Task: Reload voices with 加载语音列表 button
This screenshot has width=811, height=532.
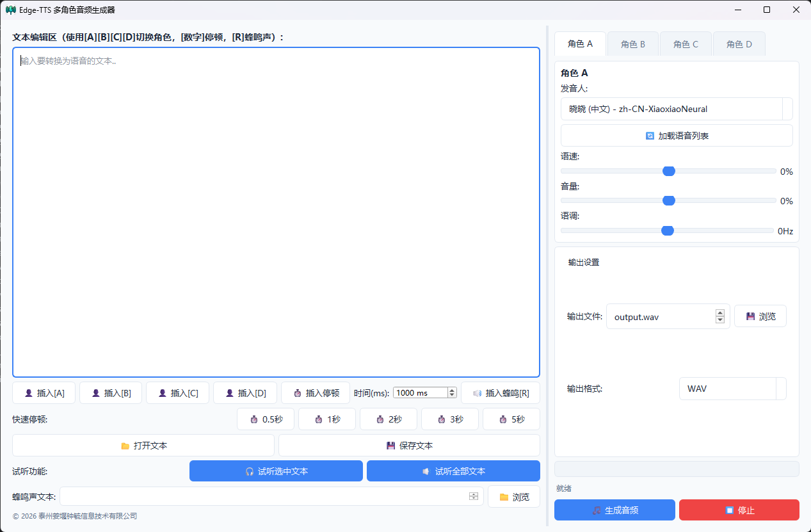Action: pos(677,136)
